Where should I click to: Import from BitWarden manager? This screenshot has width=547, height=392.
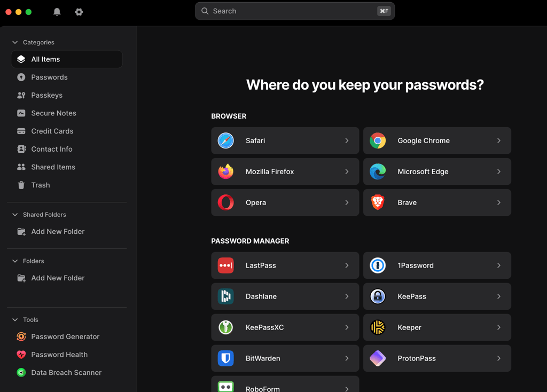tap(285, 358)
